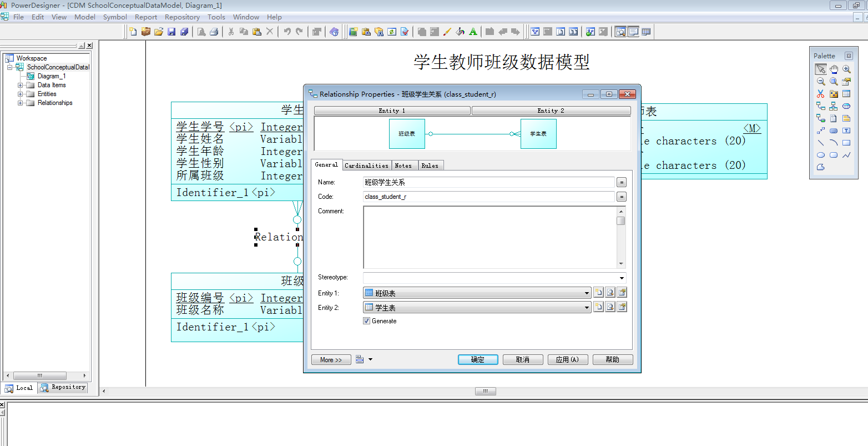This screenshot has width=868, height=446.
Task: Open the Repository menu
Action: point(182,17)
